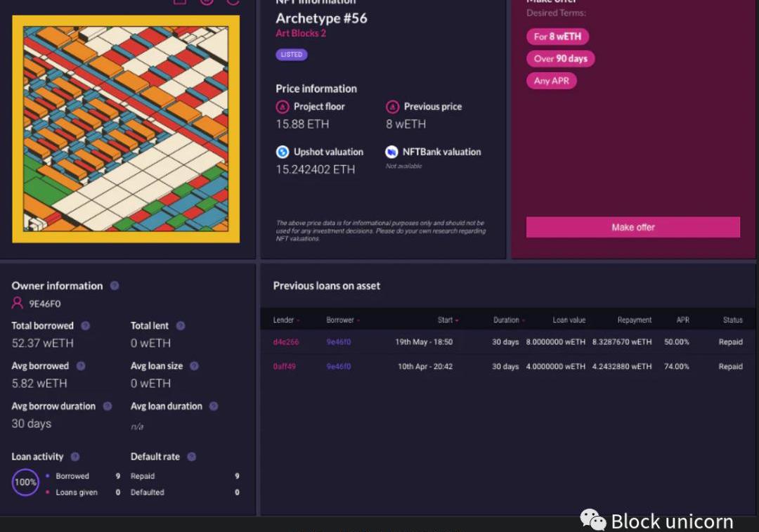Select the Any APR term pill
Image resolution: width=759 pixels, height=532 pixels.
pyautogui.click(x=552, y=81)
